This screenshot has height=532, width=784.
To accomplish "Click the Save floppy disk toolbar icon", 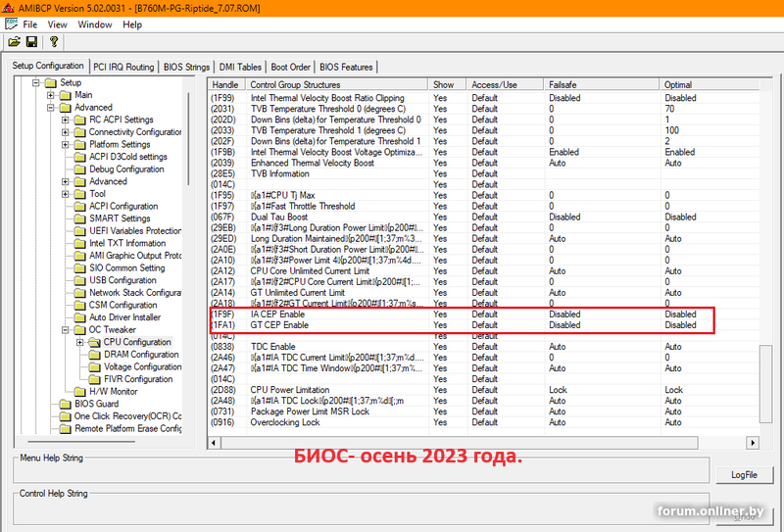I will click(32, 41).
